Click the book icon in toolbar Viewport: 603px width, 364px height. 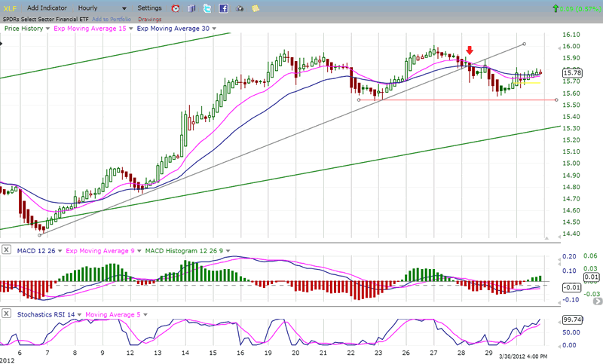tap(191, 8)
